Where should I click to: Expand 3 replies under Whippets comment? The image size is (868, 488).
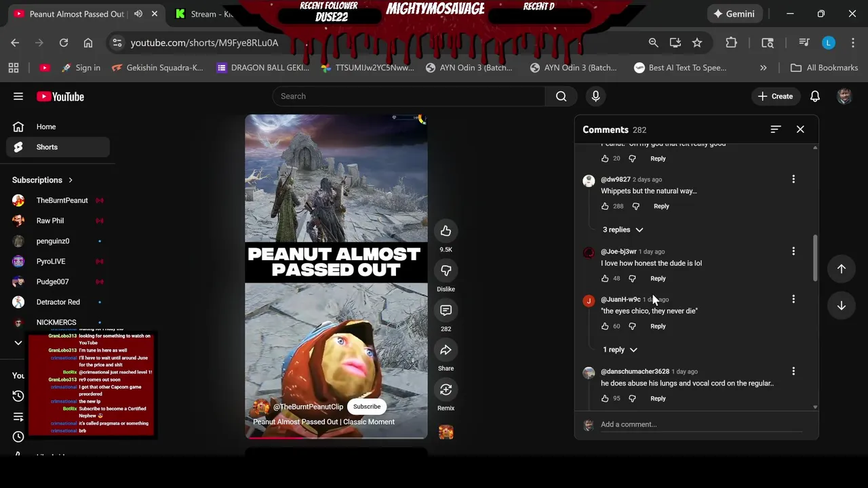[623, 230]
